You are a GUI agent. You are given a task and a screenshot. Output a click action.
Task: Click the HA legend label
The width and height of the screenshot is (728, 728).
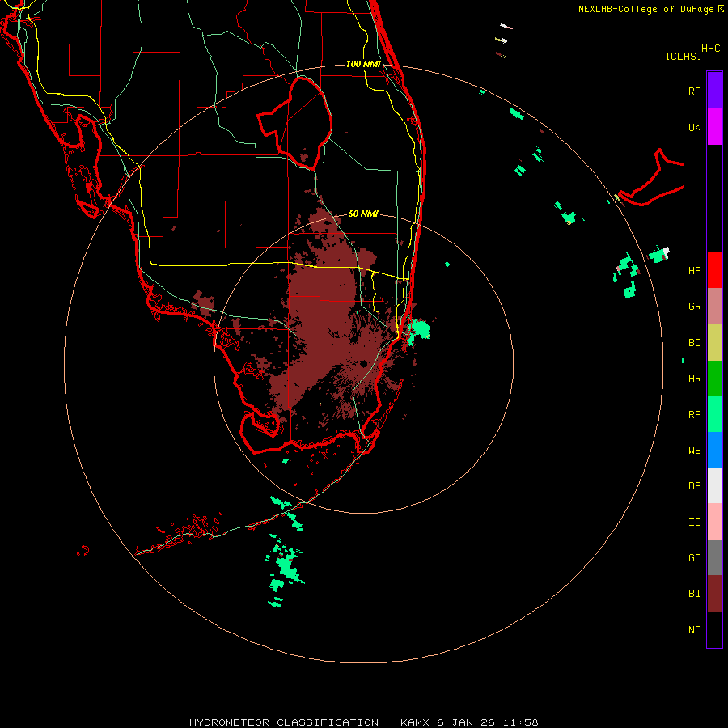tap(694, 271)
